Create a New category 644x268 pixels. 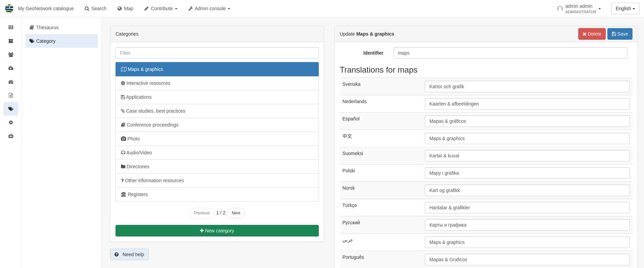tap(217, 231)
